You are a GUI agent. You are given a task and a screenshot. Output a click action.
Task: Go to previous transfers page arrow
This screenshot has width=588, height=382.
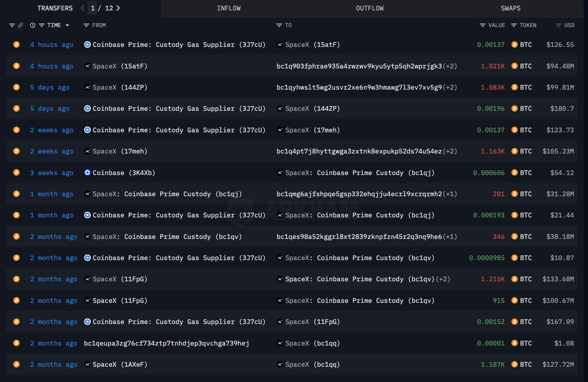(x=82, y=8)
